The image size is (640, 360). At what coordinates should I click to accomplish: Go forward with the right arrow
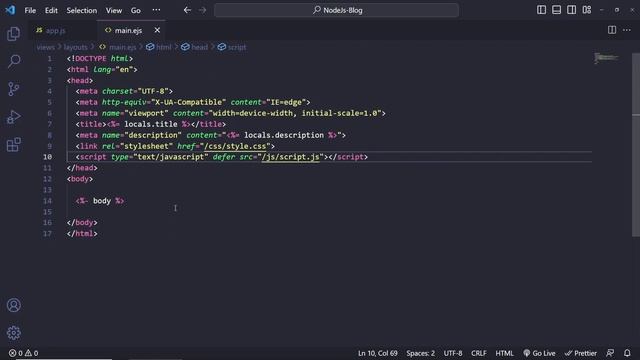[202, 10]
